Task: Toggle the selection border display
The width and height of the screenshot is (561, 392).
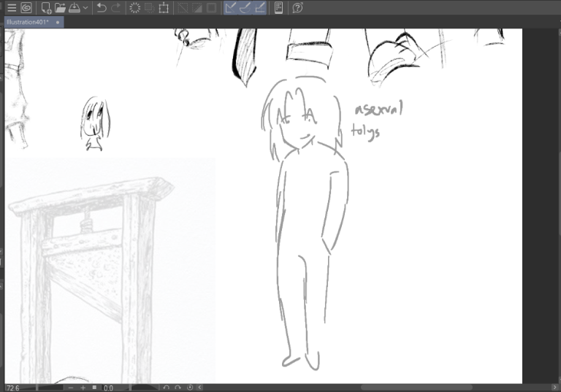Action: (x=211, y=7)
